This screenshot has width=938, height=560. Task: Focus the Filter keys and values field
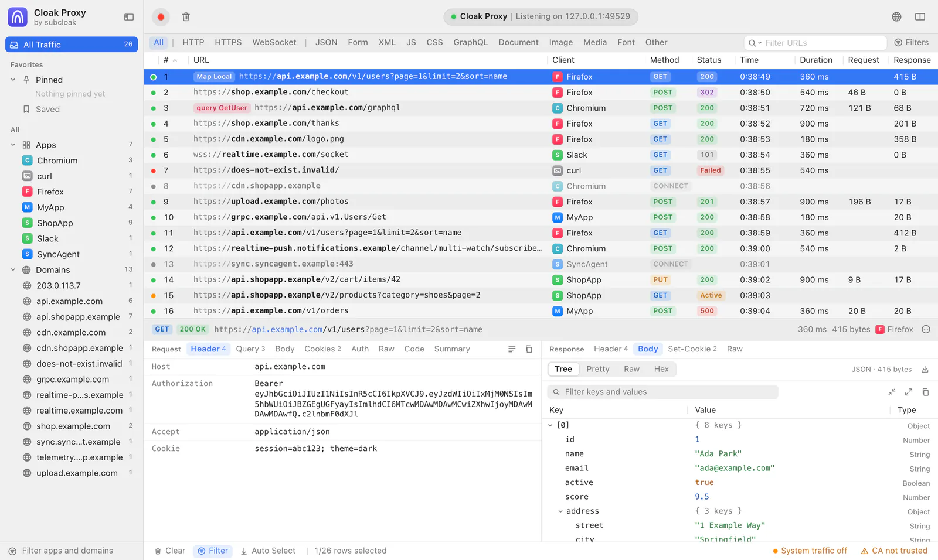pyautogui.click(x=662, y=392)
